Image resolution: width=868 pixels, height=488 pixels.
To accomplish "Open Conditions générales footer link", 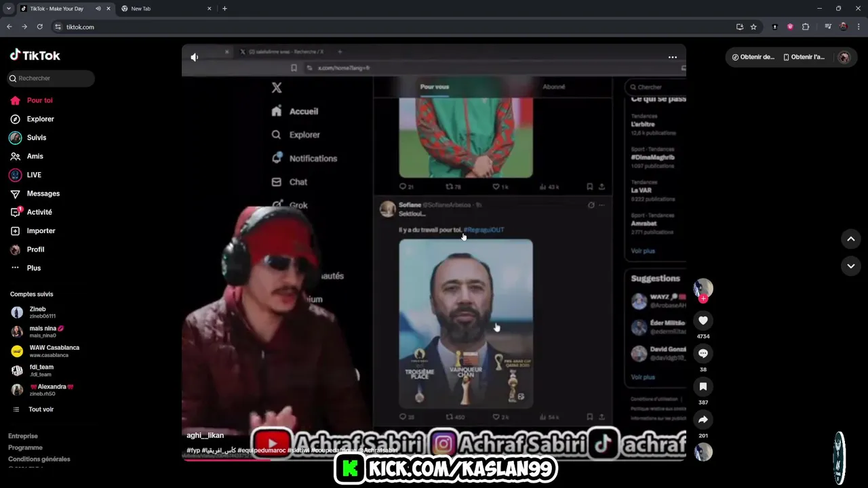I will coord(39,459).
